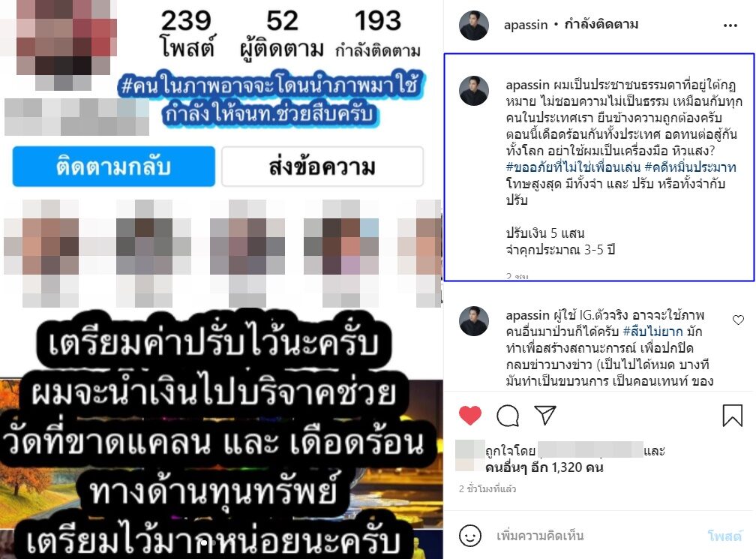Click ติดตามกลับ follow back button
The image size is (756, 559).
[x=114, y=167]
